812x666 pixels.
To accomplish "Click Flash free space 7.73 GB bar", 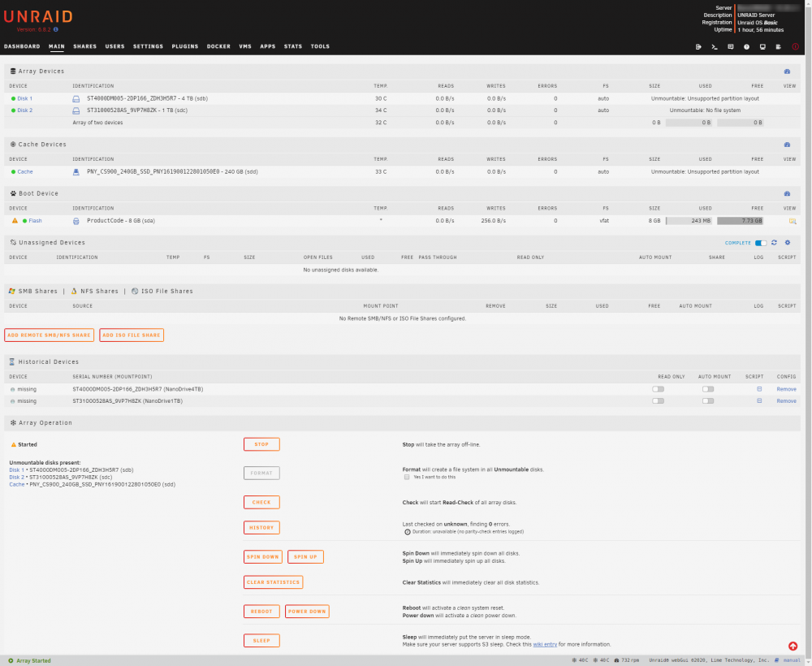I will point(740,221).
